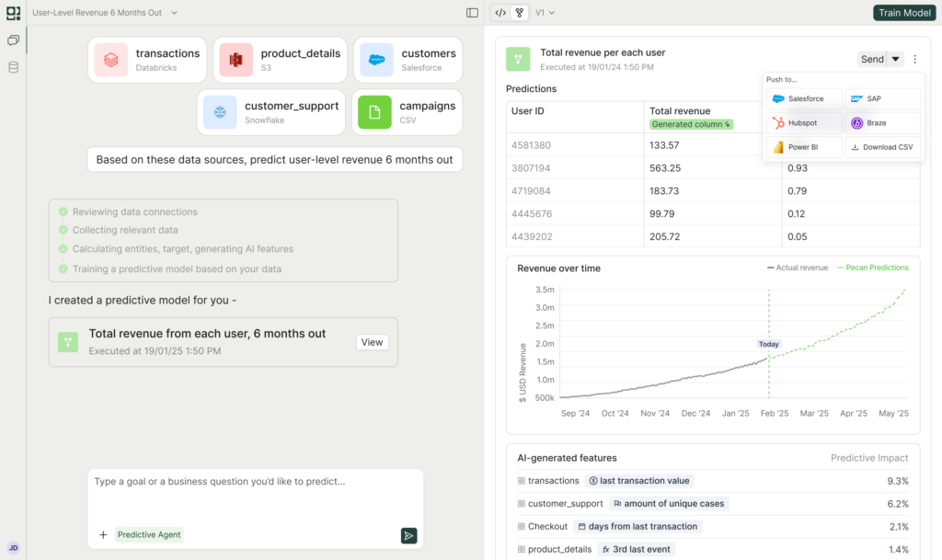This screenshot has width=942, height=560.
Task: Click the Train Model button
Action: coord(904,12)
